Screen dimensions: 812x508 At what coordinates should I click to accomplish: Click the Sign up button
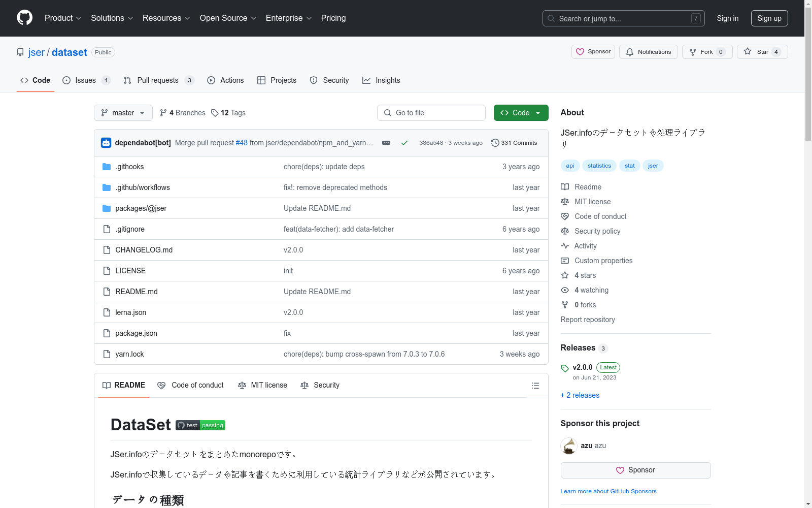coord(769,18)
